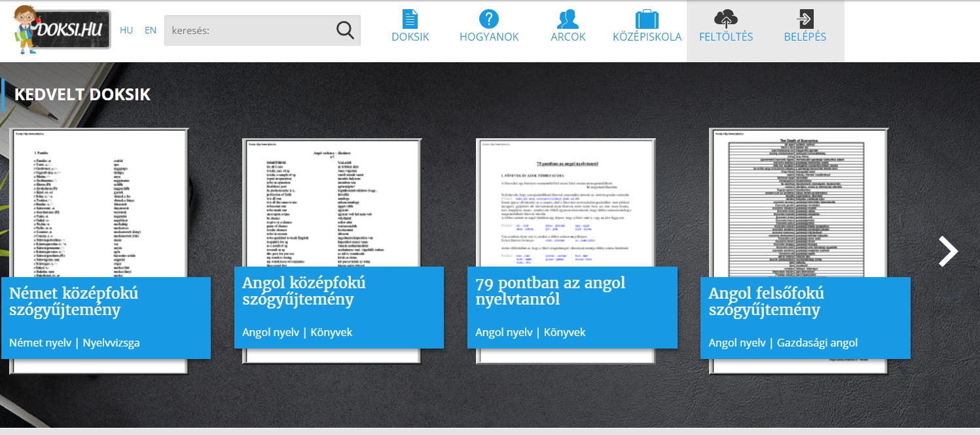Select the Gazdasági angol category link
This screenshot has height=435, width=980.
(x=817, y=343)
